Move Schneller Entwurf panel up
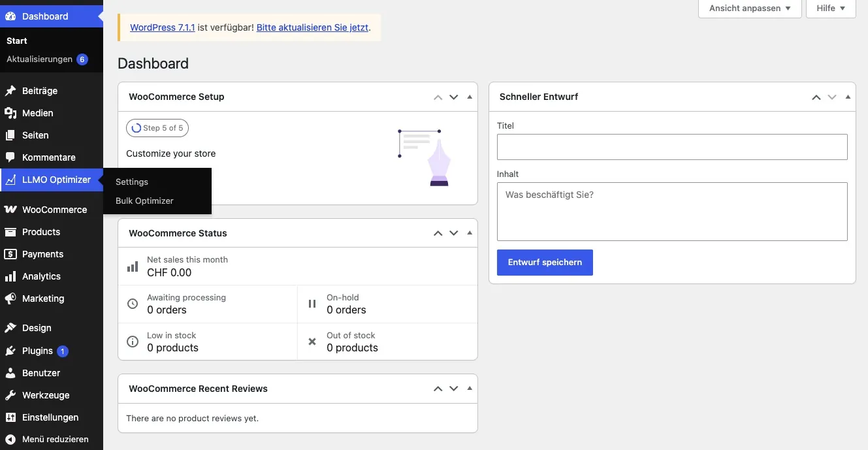 coord(816,97)
